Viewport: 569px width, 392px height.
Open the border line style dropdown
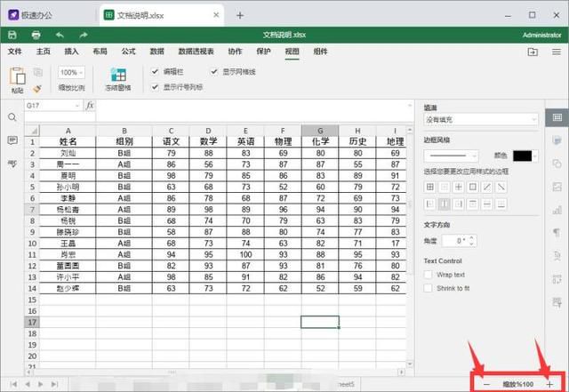(x=451, y=156)
